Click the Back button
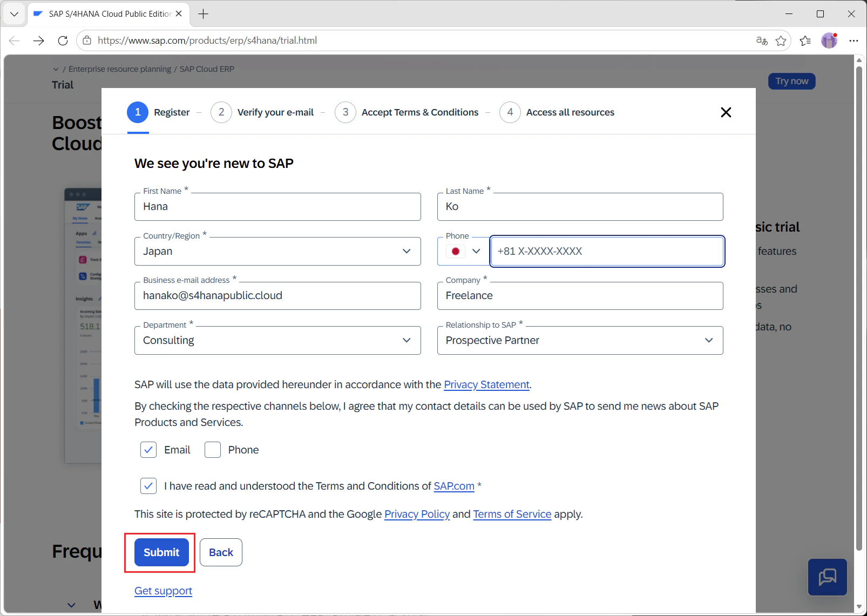The height and width of the screenshot is (616, 867). [x=221, y=552]
